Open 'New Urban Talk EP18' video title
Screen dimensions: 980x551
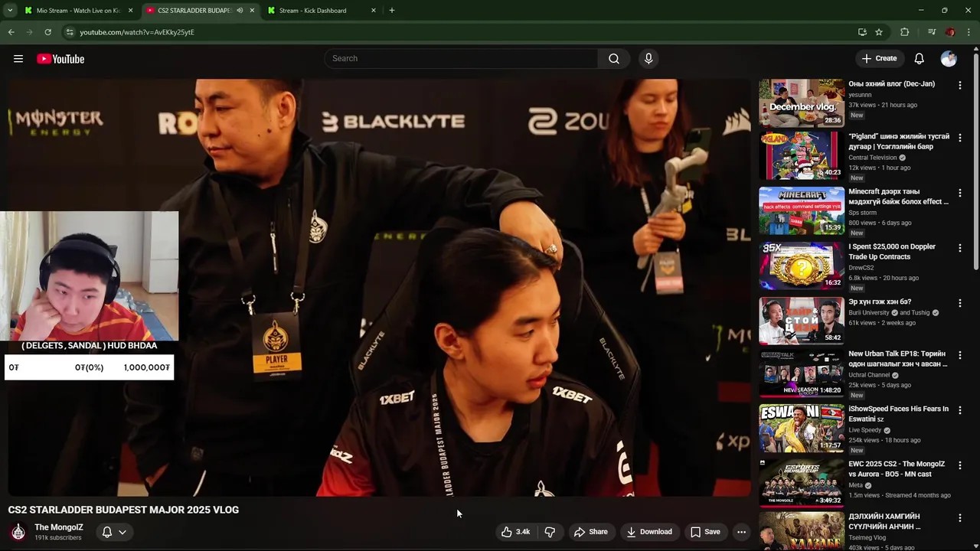click(897, 359)
